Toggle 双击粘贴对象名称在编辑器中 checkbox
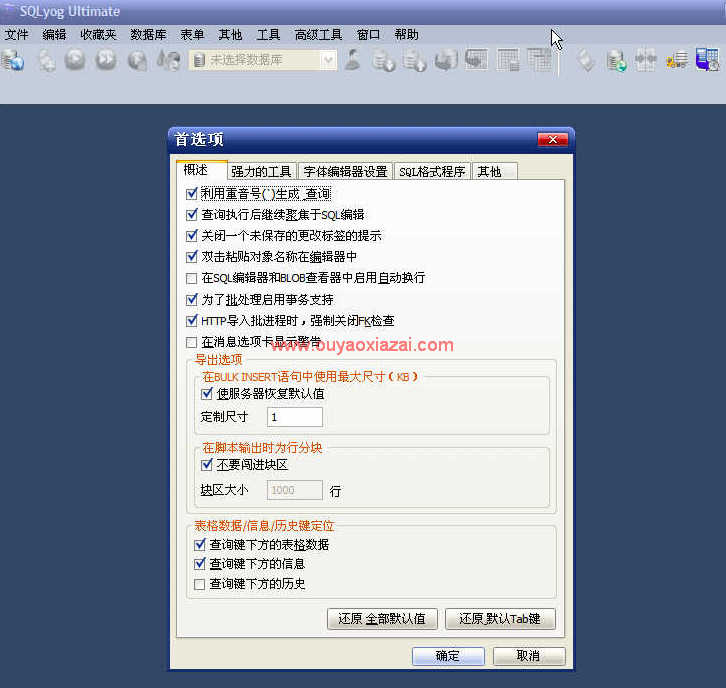Image resolution: width=726 pixels, height=688 pixels. coord(192,256)
